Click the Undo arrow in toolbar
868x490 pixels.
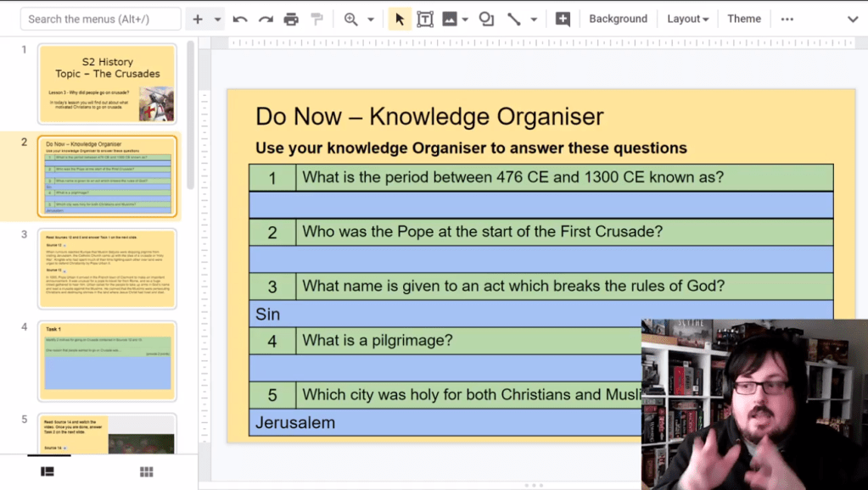click(240, 19)
